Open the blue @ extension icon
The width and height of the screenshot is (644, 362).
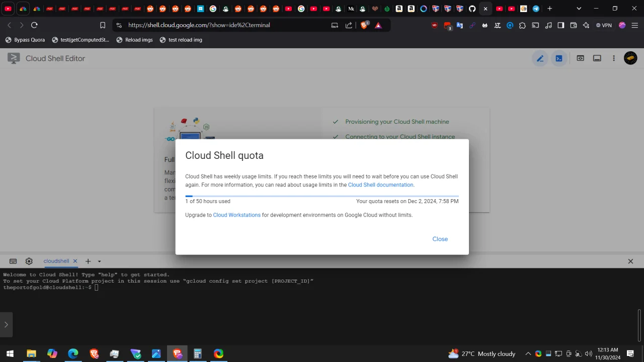tap(510, 25)
